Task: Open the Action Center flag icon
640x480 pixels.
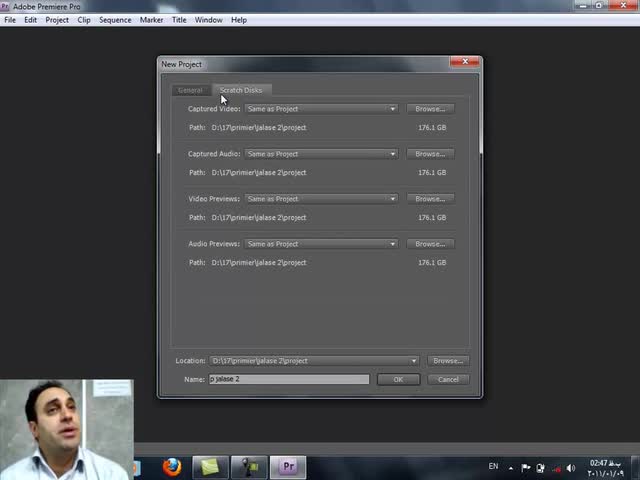Action: 525,468
